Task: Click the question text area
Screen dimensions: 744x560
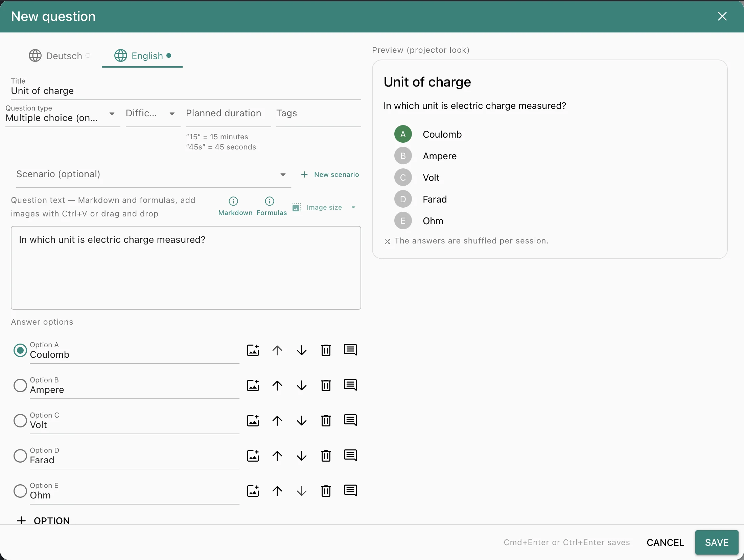Action: [x=186, y=268]
